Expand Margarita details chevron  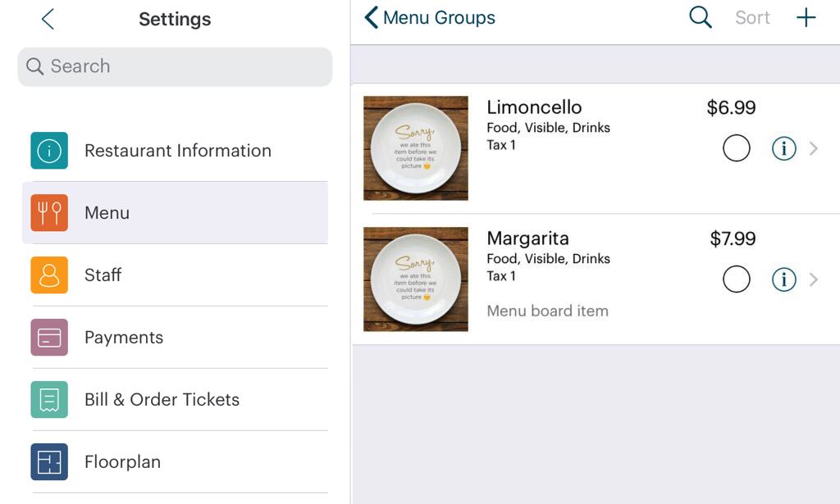coord(814,279)
